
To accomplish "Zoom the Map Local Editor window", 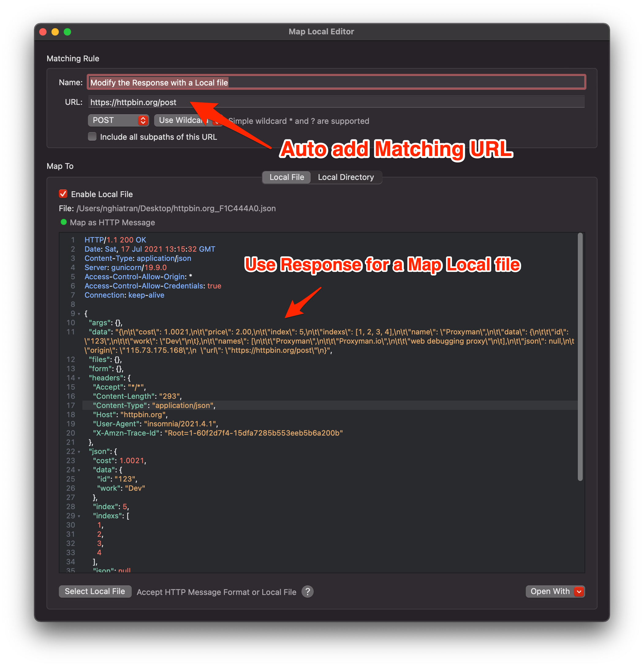I will click(67, 32).
